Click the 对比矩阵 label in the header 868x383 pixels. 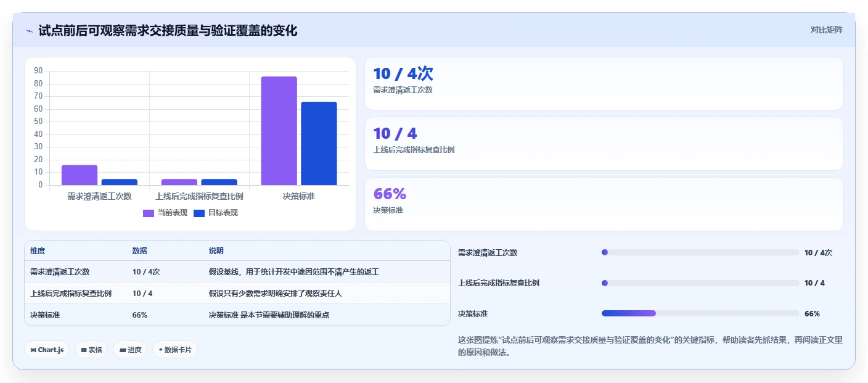click(x=826, y=30)
